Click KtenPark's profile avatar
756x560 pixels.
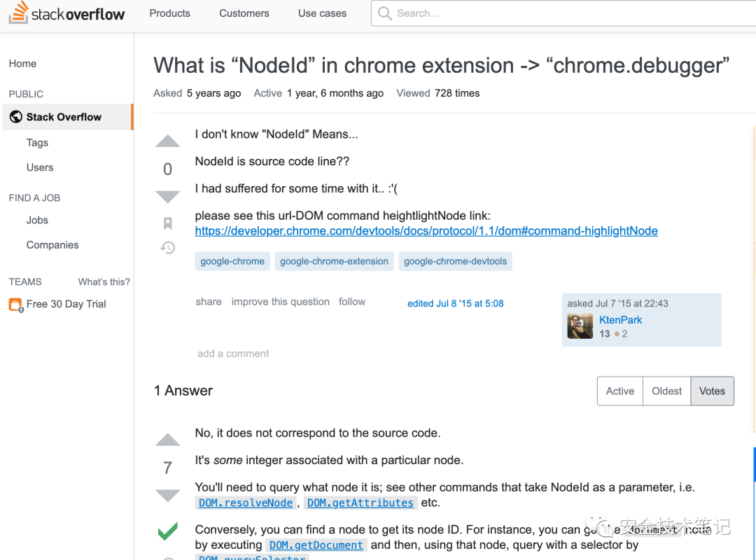click(580, 326)
